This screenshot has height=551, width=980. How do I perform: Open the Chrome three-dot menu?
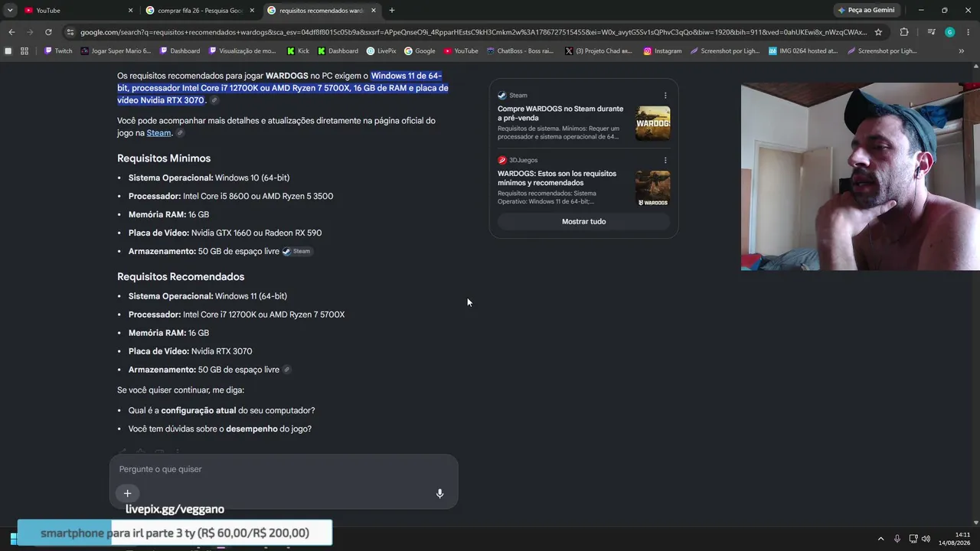[x=968, y=32]
